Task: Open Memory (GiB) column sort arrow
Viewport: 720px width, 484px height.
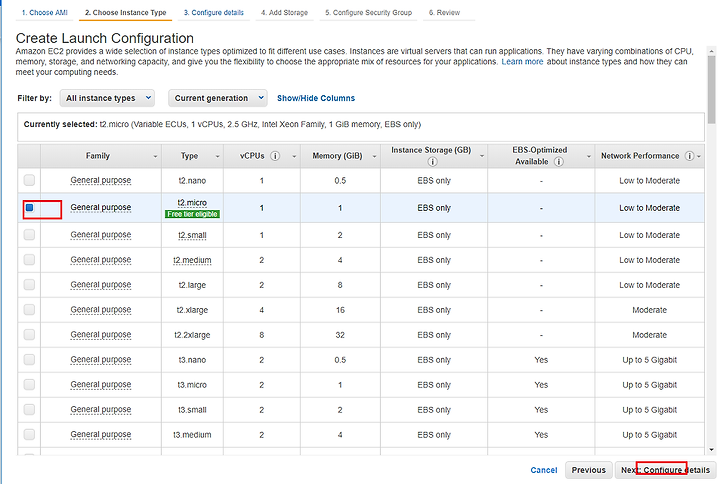Action: point(374,157)
